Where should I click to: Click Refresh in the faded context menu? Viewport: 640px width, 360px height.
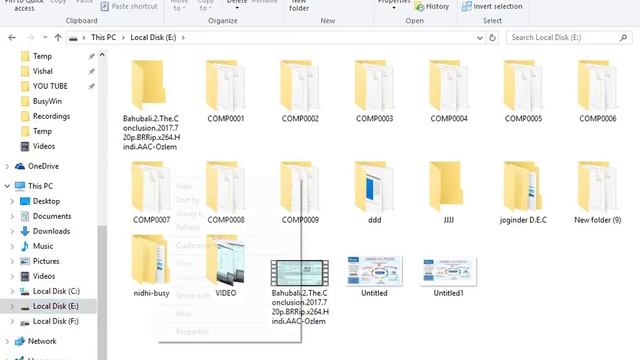coord(188,227)
